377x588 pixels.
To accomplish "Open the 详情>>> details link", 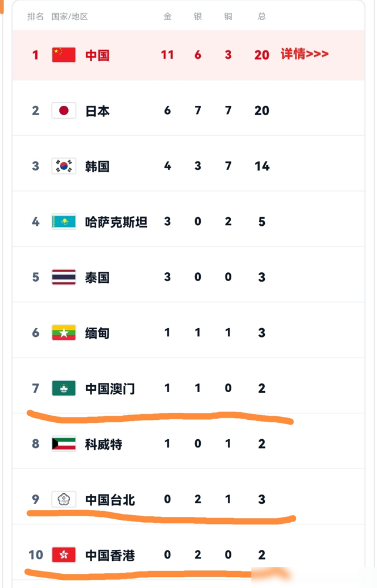I will 304,54.
